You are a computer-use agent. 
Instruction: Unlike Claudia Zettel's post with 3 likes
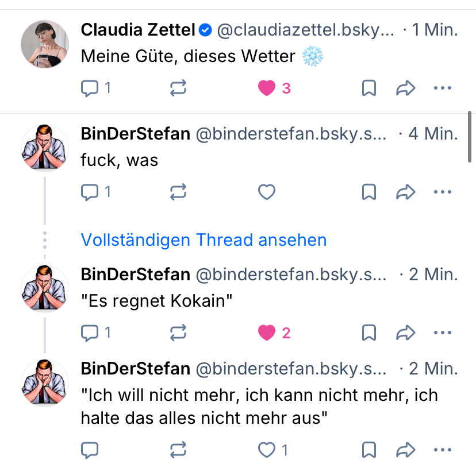[x=267, y=88]
